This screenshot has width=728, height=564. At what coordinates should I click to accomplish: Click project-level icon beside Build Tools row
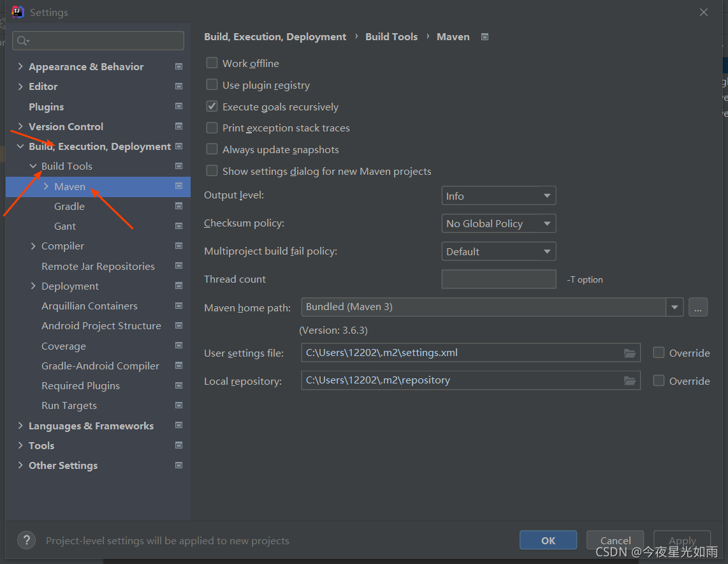(178, 166)
